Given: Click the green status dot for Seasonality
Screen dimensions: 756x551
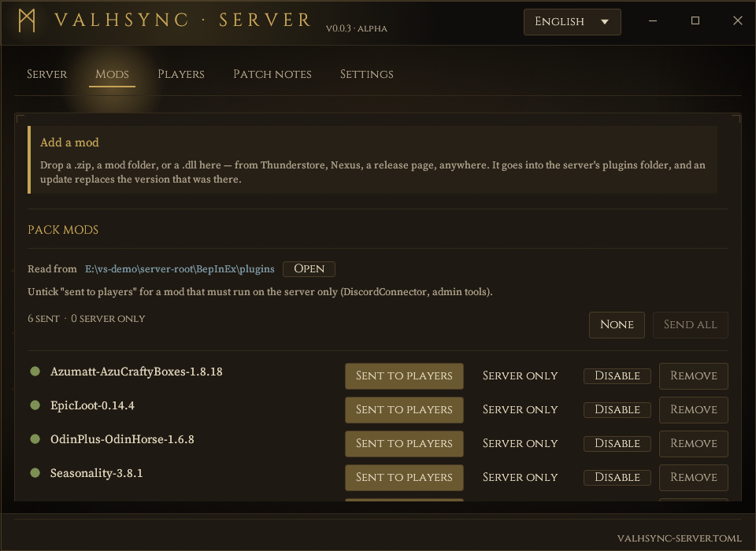Looking at the screenshot, I should 35,472.
